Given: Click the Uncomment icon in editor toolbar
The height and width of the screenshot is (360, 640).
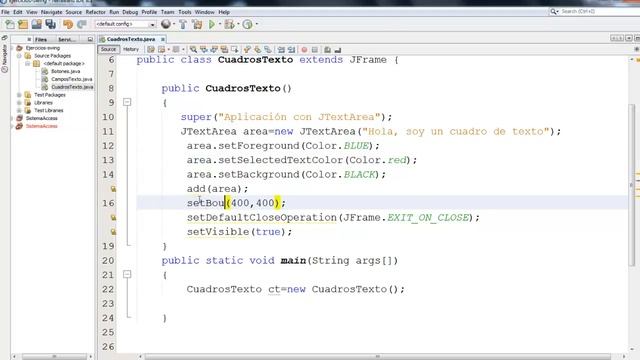Looking at the screenshot, I should point(338,50).
